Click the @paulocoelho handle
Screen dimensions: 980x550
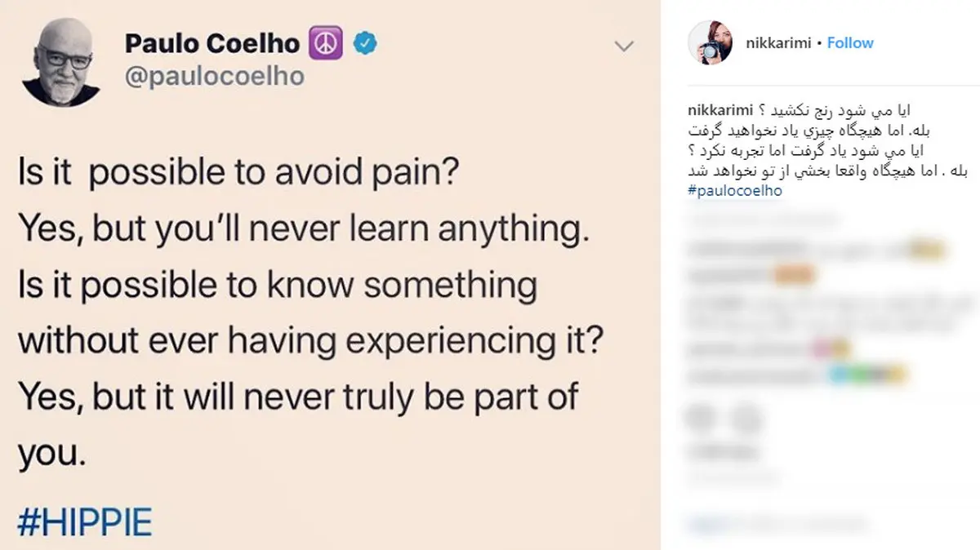(214, 77)
